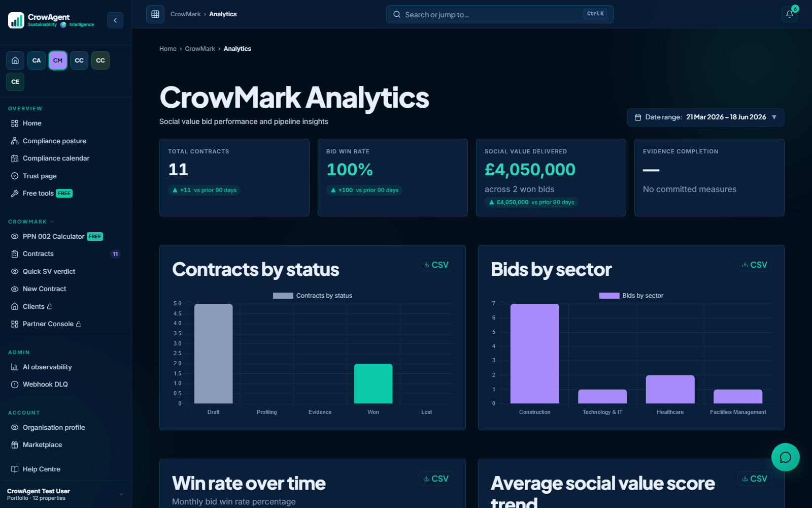Screen dimensions: 812x508
Task: Click the calendar icon in date range
Action: (x=638, y=117)
